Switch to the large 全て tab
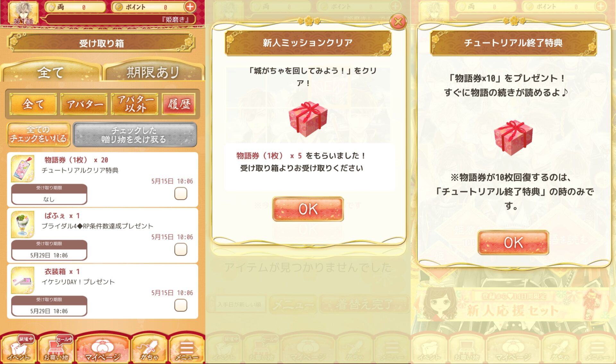Viewport: 616px width, 364px height. (x=51, y=72)
